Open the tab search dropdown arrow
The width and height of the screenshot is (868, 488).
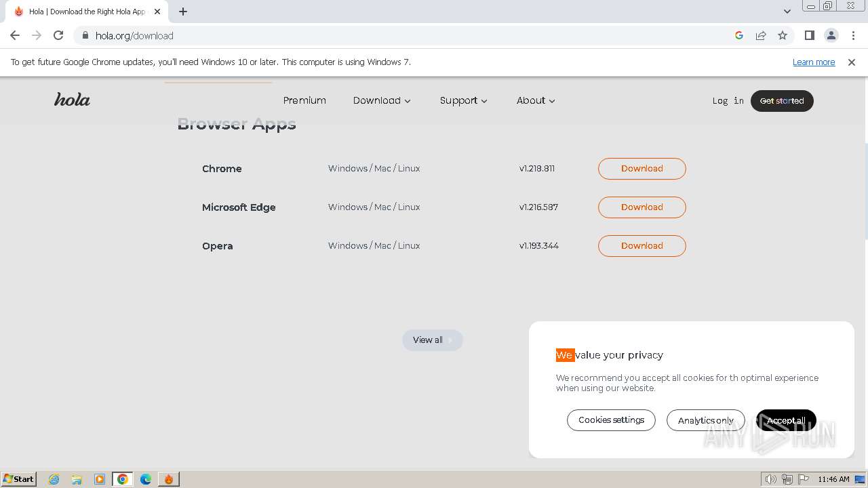pos(787,11)
